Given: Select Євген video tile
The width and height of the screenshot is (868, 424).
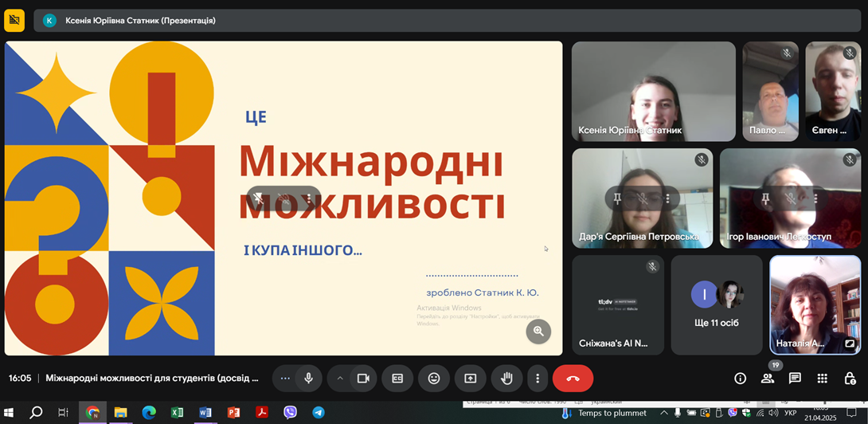Looking at the screenshot, I should pos(833,92).
